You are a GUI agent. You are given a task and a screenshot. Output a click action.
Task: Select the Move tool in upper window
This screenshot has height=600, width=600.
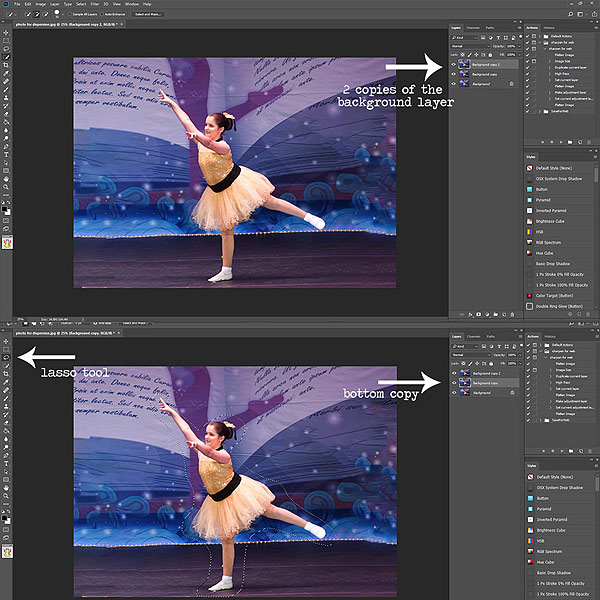(6, 33)
